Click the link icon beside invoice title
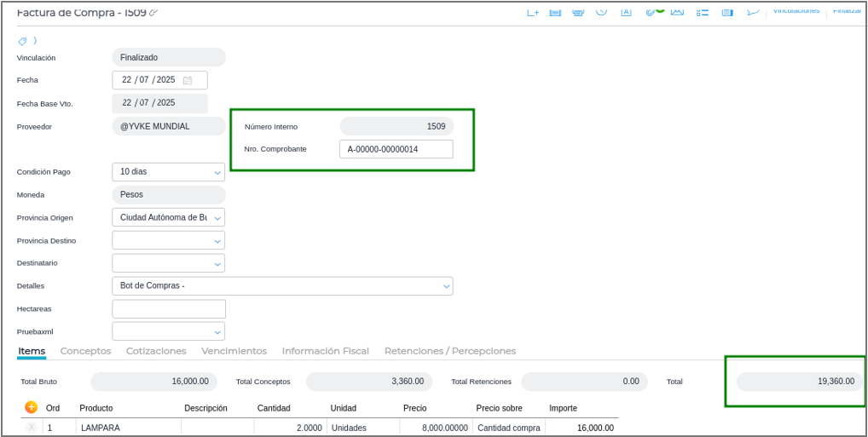 click(x=153, y=13)
